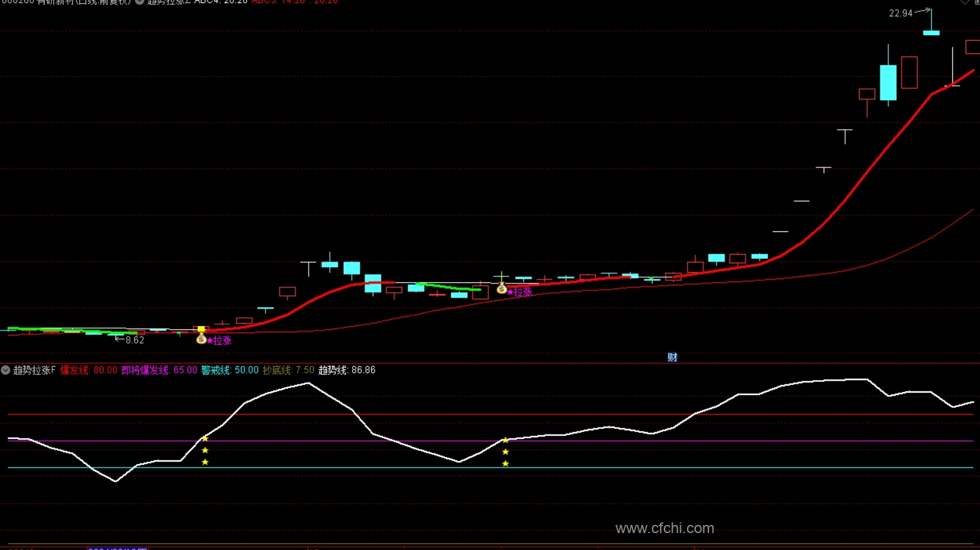Select the 趋势拉涨F indicator name
980x550 pixels.
click(x=35, y=370)
